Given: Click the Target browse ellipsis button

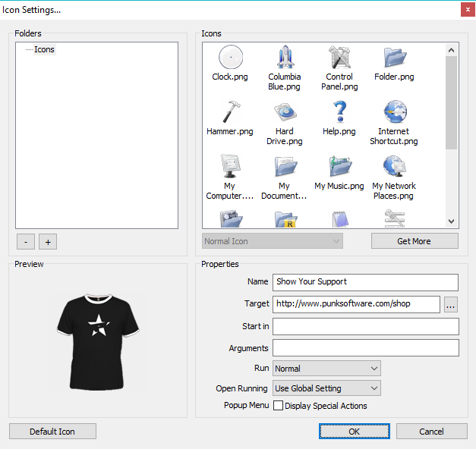Looking at the screenshot, I should (x=451, y=304).
